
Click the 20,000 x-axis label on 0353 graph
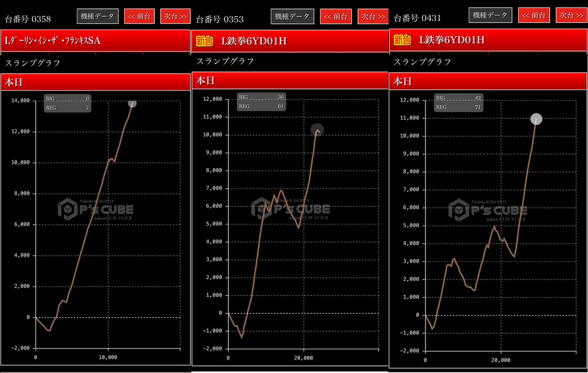click(x=304, y=358)
